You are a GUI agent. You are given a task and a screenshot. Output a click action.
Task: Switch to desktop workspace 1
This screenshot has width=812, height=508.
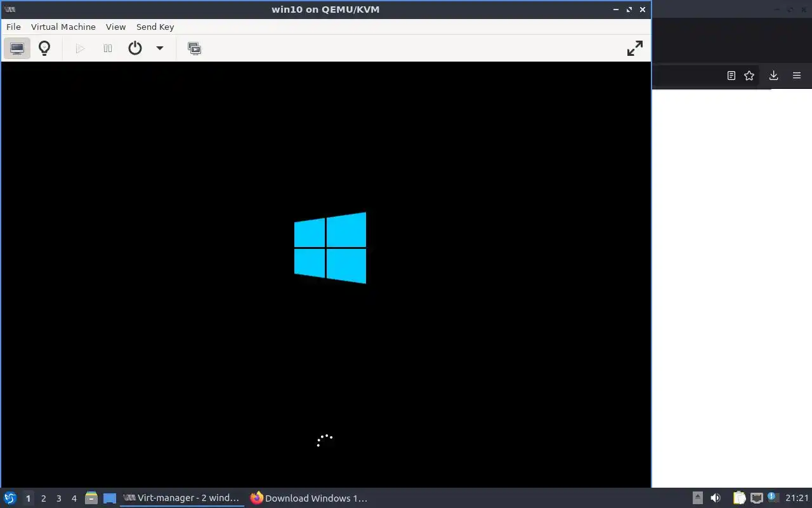tap(28, 498)
